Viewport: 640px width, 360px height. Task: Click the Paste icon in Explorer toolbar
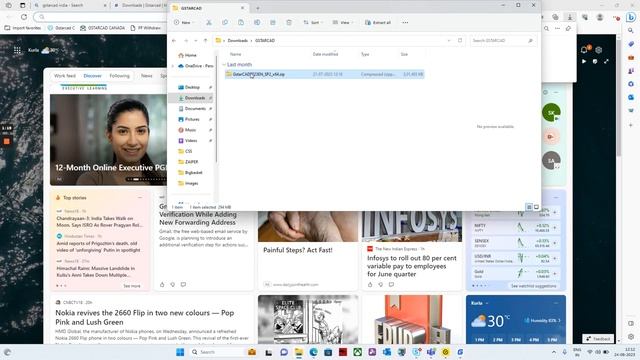coord(241,22)
